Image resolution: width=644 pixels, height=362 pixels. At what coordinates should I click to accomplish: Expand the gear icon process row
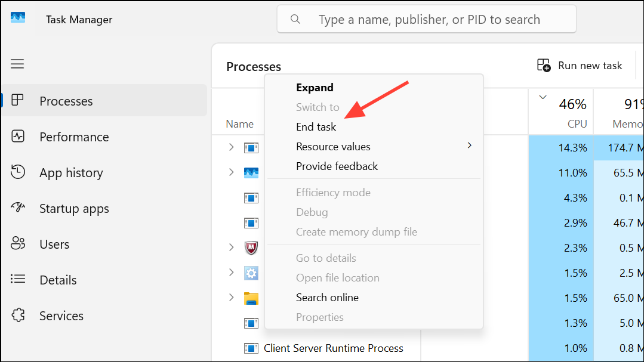(231, 272)
